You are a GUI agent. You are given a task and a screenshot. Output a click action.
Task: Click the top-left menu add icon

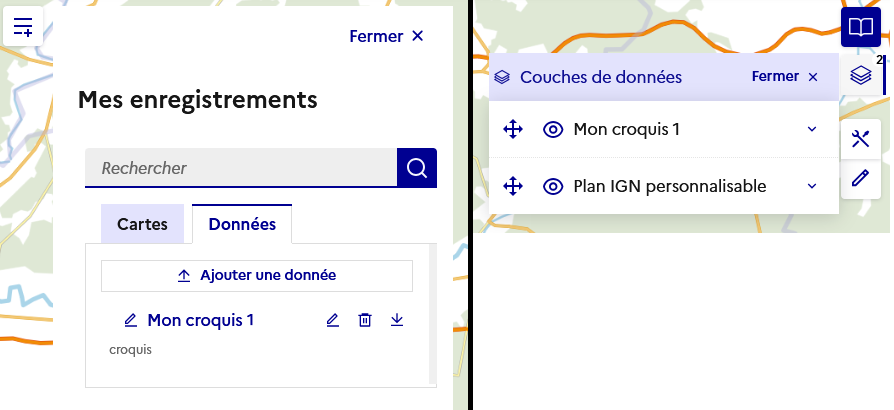pyautogui.click(x=23, y=27)
